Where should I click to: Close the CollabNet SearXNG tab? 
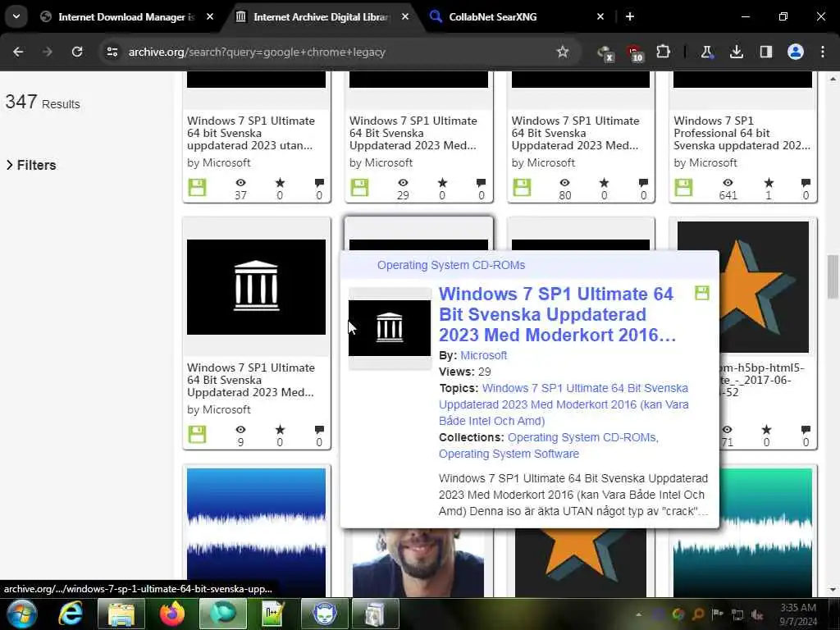click(600, 16)
